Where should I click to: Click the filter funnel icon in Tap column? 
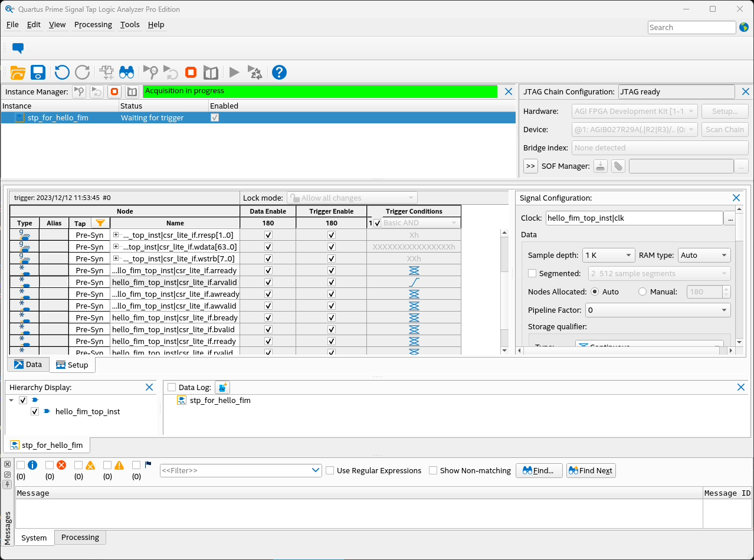[100, 223]
